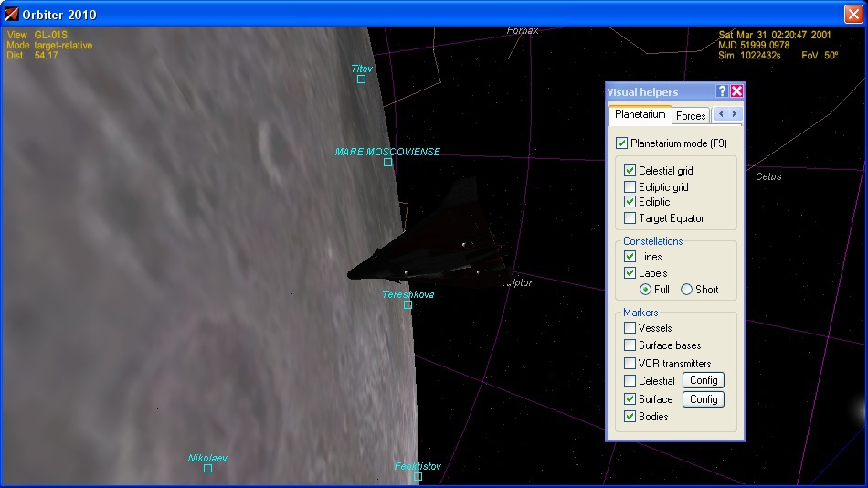Click the FoV 50° readout

click(x=820, y=56)
